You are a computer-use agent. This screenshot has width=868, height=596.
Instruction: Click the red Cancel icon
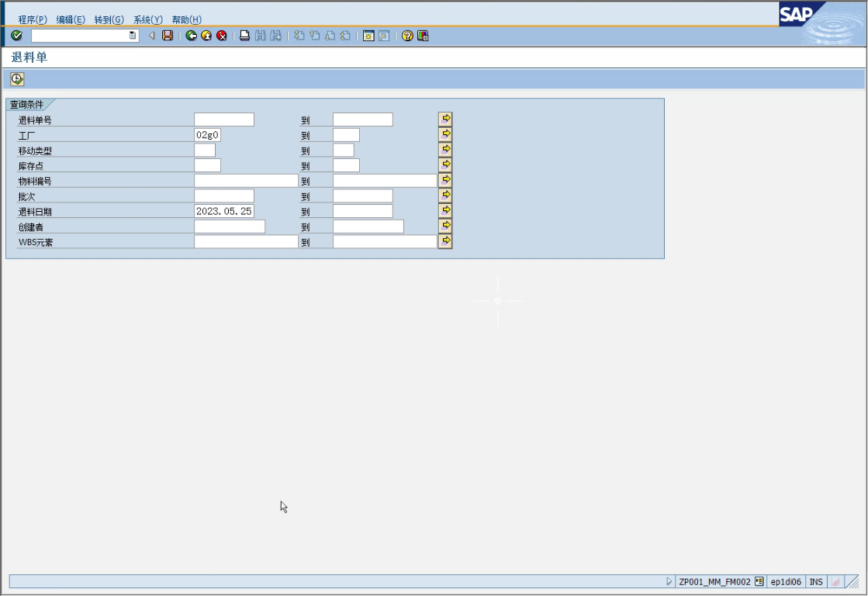click(222, 36)
